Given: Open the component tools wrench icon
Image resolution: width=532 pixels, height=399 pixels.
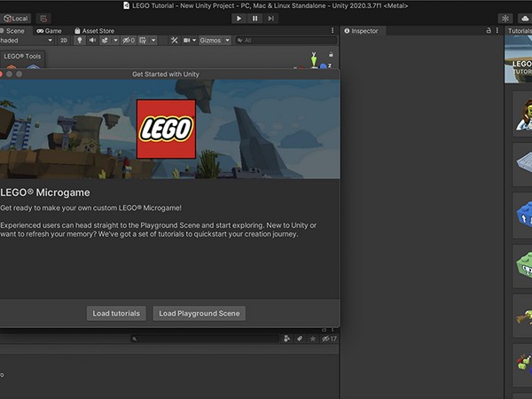Looking at the screenshot, I should click(175, 40).
